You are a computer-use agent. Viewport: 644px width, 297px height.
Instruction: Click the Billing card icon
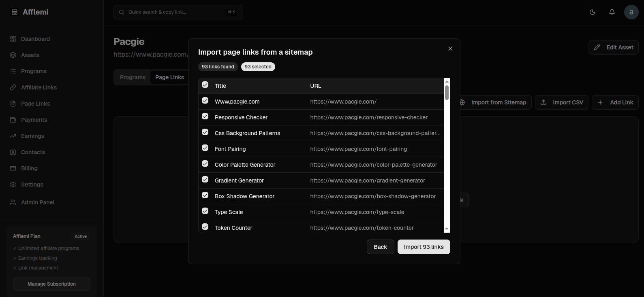[13, 168]
